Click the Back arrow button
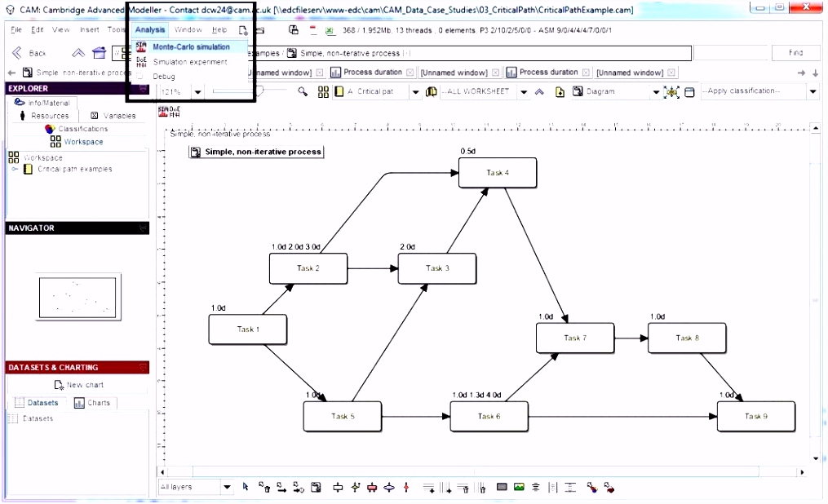 coord(29,53)
